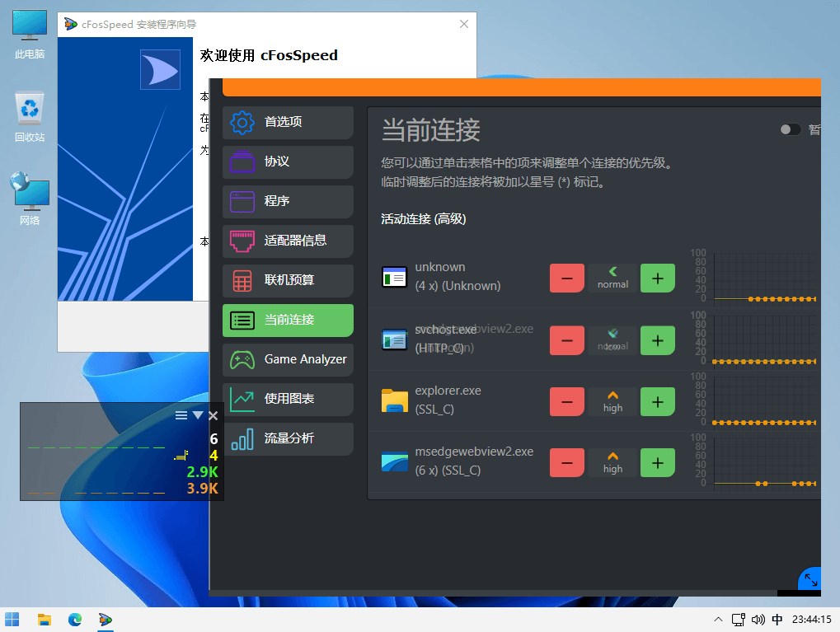Open the status window hamburger menu
840x632 pixels.
tap(181, 415)
